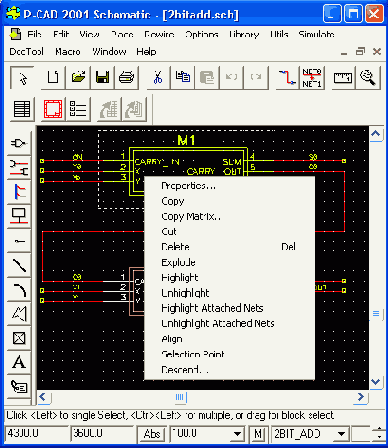The height and width of the screenshot is (448, 388).
Task: Open the View menu
Action: click(x=89, y=34)
